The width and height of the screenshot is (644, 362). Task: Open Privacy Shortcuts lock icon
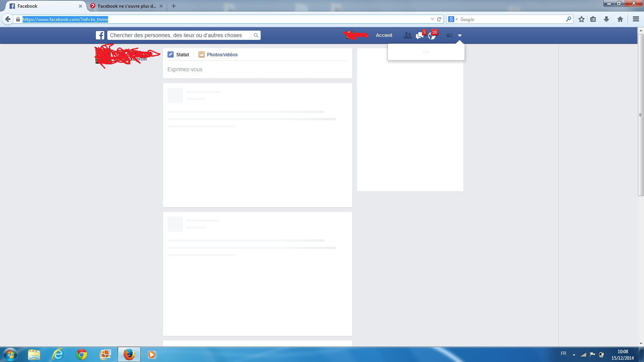(x=449, y=36)
